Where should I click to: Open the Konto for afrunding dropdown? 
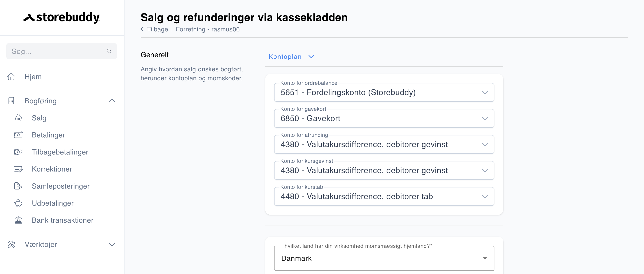tap(384, 145)
